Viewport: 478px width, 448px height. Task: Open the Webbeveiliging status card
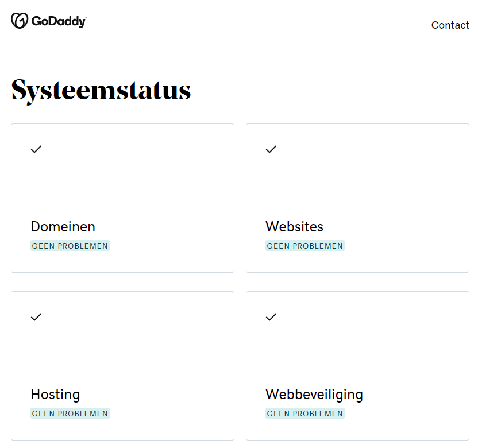[357, 365]
